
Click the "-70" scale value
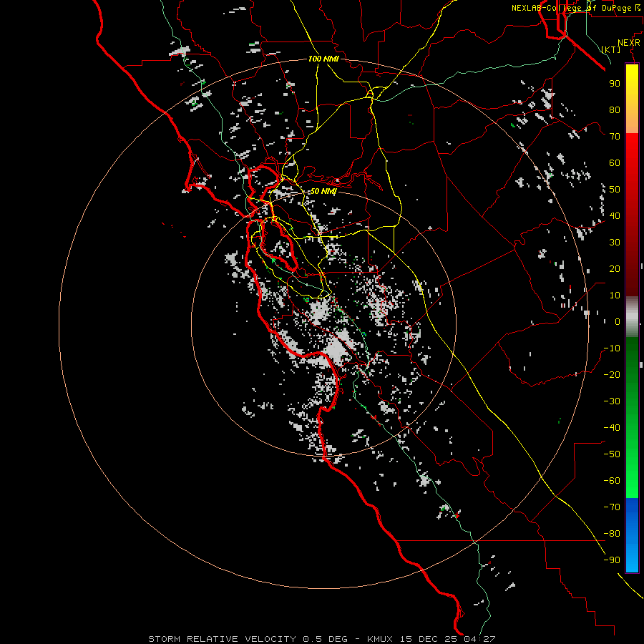pyautogui.click(x=612, y=507)
